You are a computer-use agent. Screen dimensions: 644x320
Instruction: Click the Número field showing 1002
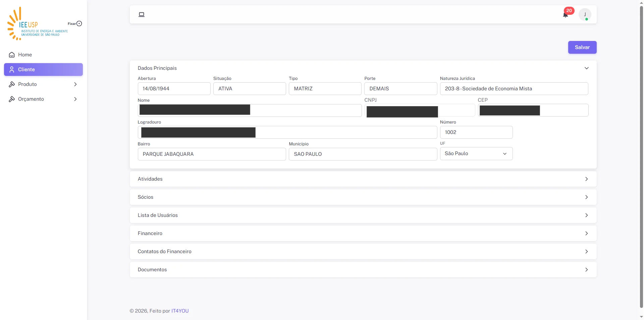pos(476,132)
